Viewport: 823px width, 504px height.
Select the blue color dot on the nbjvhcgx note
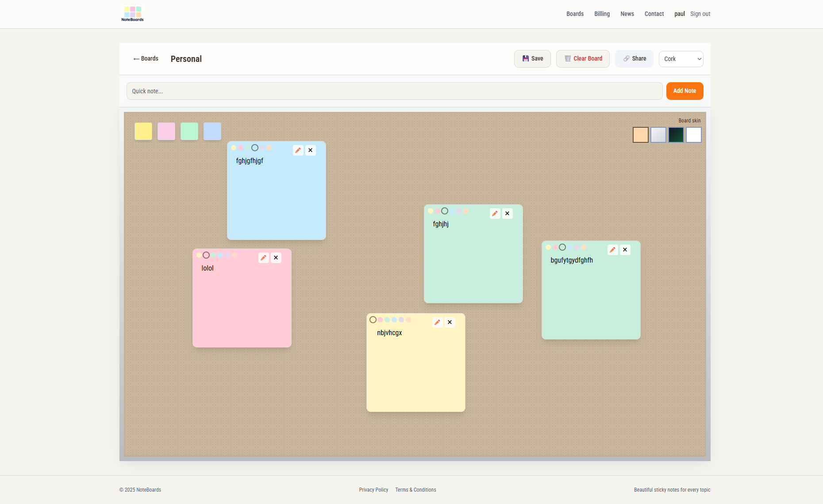point(393,320)
